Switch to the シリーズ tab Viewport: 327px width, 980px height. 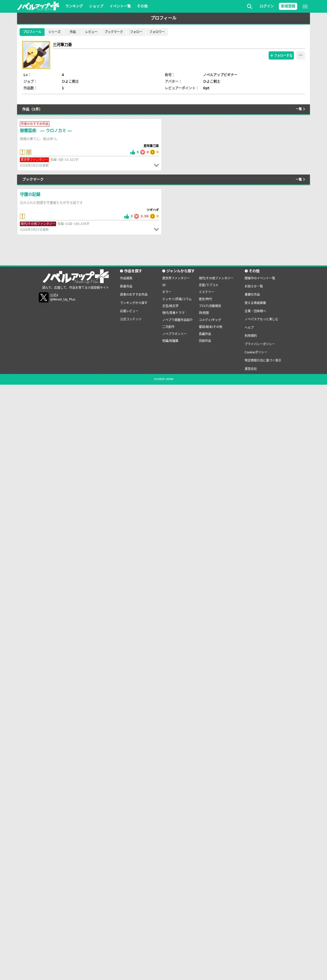[x=54, y=32]
